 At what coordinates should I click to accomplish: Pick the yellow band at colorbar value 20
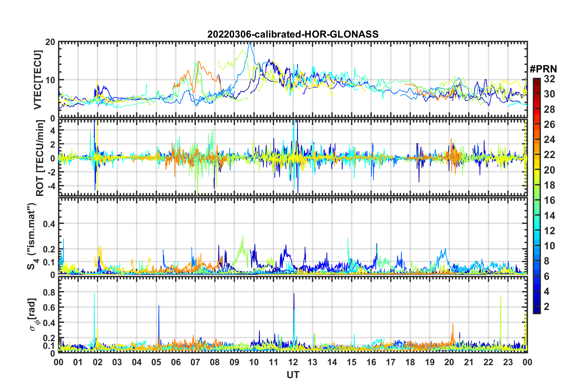click(x=536, y=170)
